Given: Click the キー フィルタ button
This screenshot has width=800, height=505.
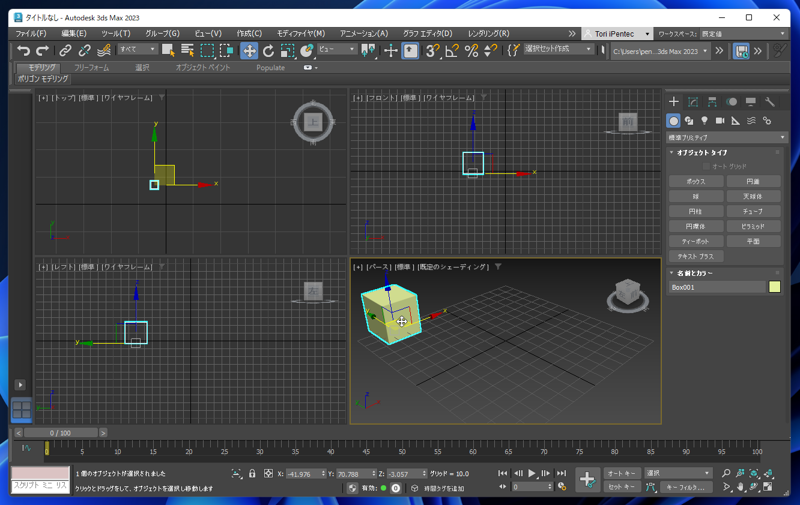Looking at the screenshot, I should click(x=686, y=487).
